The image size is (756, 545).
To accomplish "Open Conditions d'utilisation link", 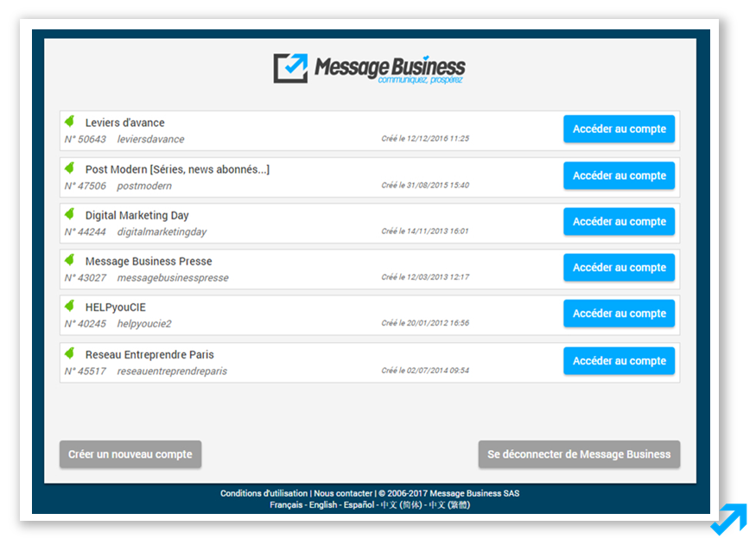I will 264,493.
